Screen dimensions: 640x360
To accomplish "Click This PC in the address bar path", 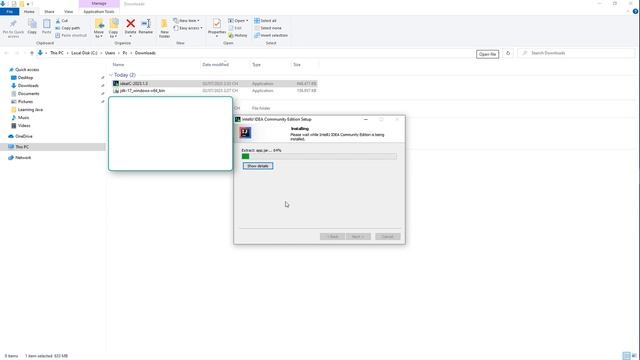I will pos(57,53).
